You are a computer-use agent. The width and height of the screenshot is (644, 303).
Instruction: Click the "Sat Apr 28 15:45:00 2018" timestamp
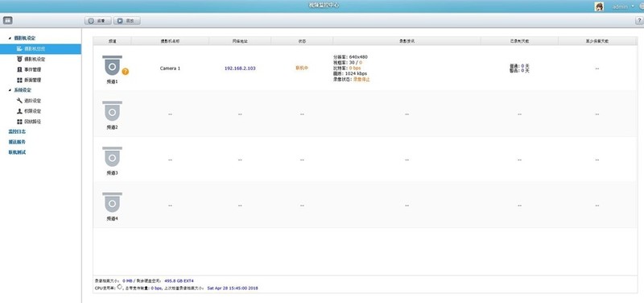pos(233,288)
